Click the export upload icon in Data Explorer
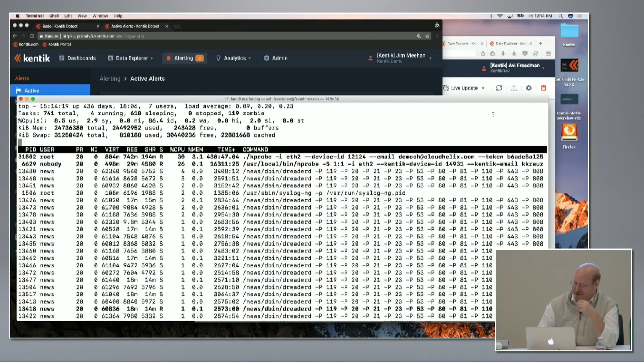The height and width of the screenshot is (362, 644). (514, 88)
